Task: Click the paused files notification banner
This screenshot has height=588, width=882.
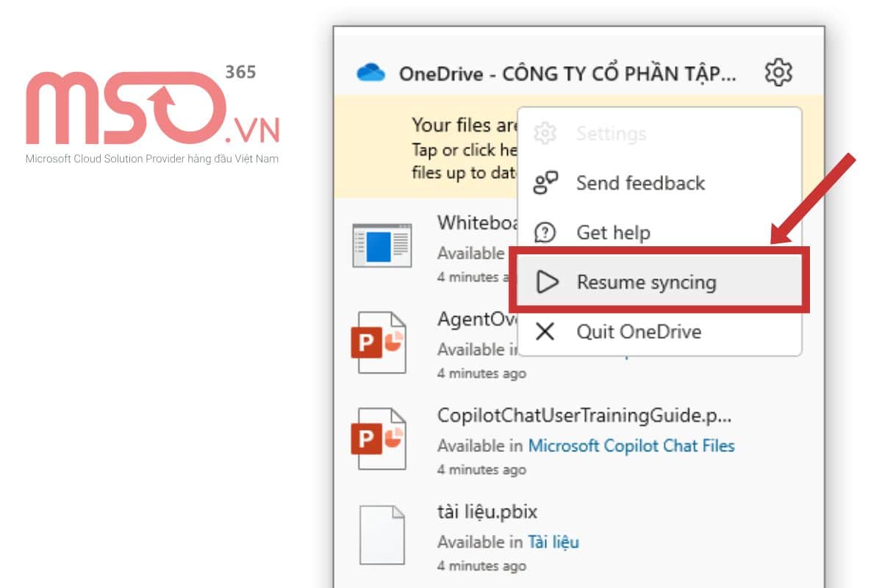Action: click(426, 146)
